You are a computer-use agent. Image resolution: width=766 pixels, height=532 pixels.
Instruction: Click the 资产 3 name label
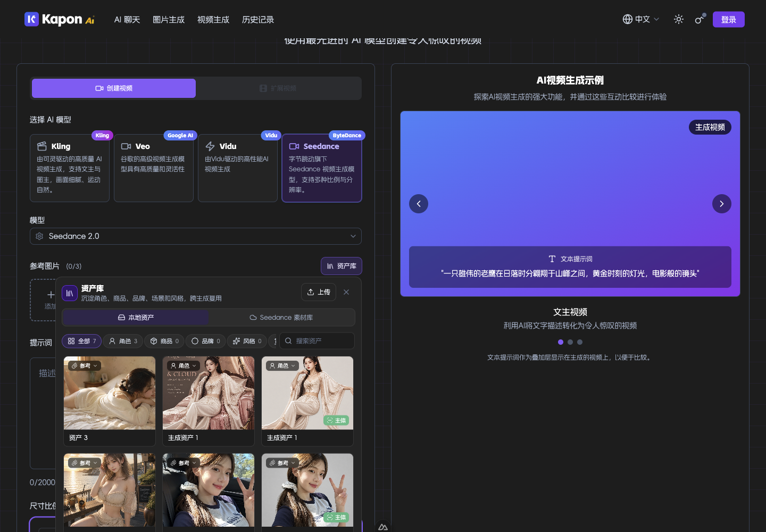point(78,438)
